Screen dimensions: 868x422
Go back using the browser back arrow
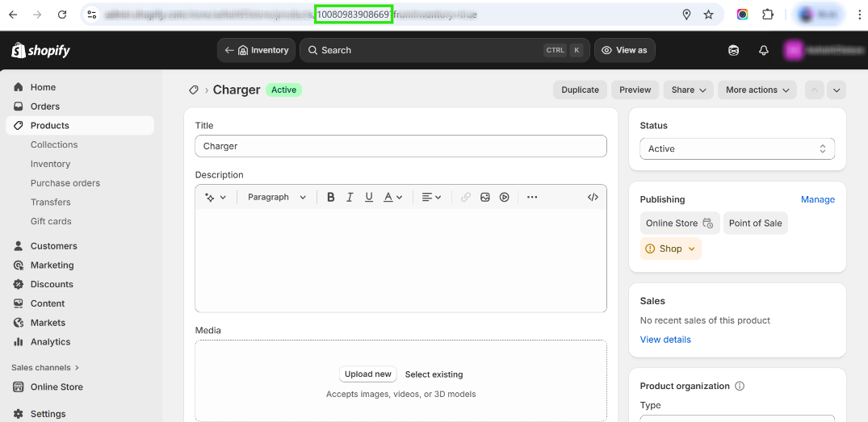pyautogui.click(x=13, y=15)
